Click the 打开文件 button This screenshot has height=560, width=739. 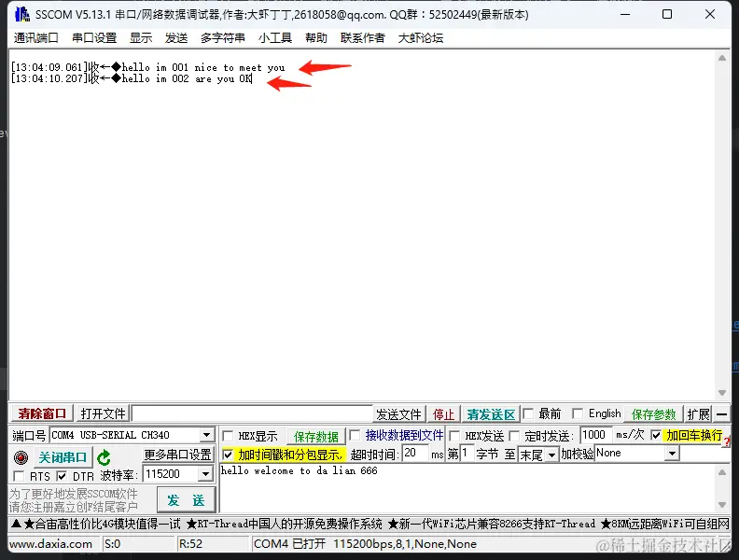[103, 413]
